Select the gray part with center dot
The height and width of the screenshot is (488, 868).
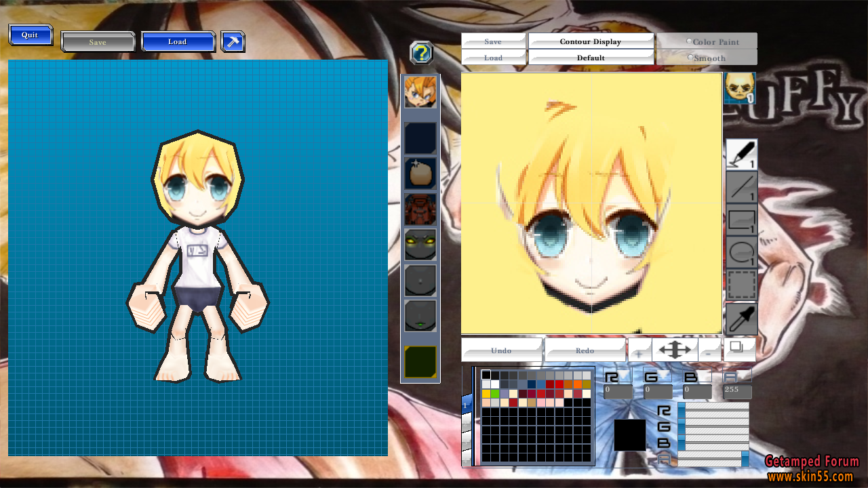point(420,281)
